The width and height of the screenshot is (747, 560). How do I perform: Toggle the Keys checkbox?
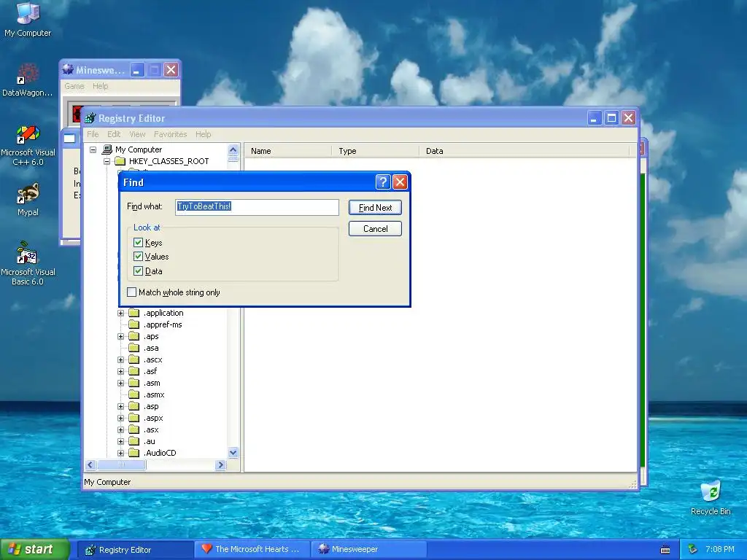point(138,242)
